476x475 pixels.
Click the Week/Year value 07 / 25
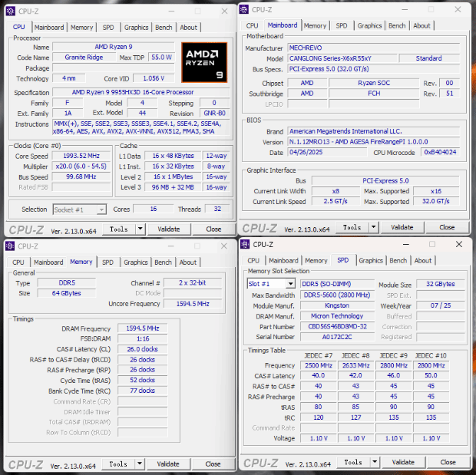click(440, 305)
